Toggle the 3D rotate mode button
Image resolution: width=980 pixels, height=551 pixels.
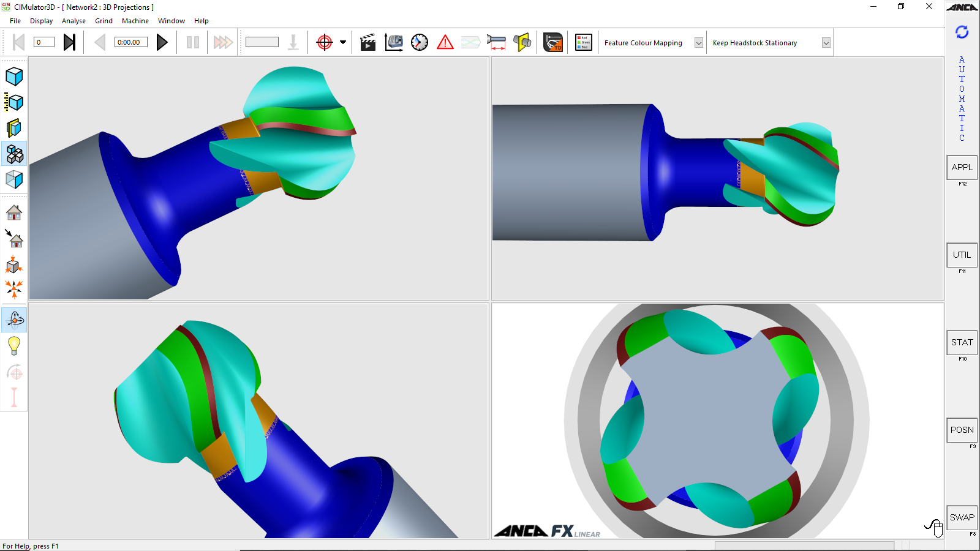(14, 320)
